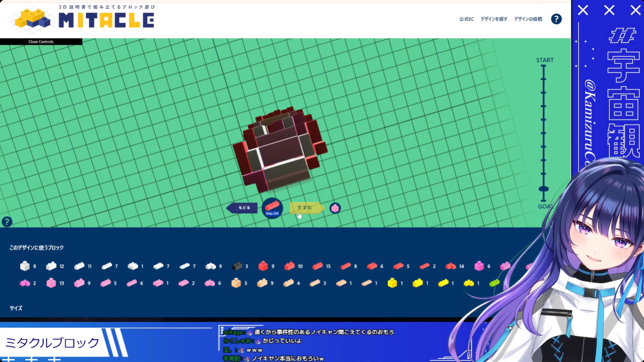Select the red block with count 5
644x362 pixels.
(x=398, y=266)
